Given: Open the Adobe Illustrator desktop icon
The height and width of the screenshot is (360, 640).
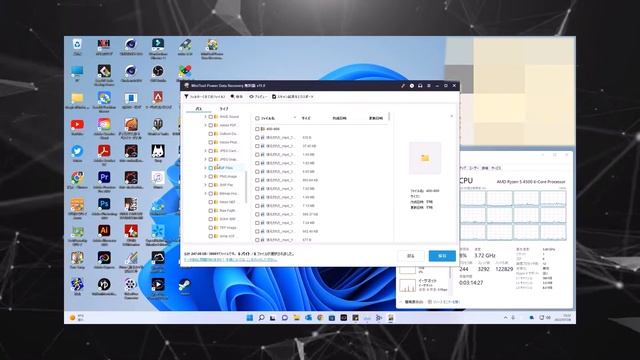Looking at the screenshot, I should pos(104,234).
